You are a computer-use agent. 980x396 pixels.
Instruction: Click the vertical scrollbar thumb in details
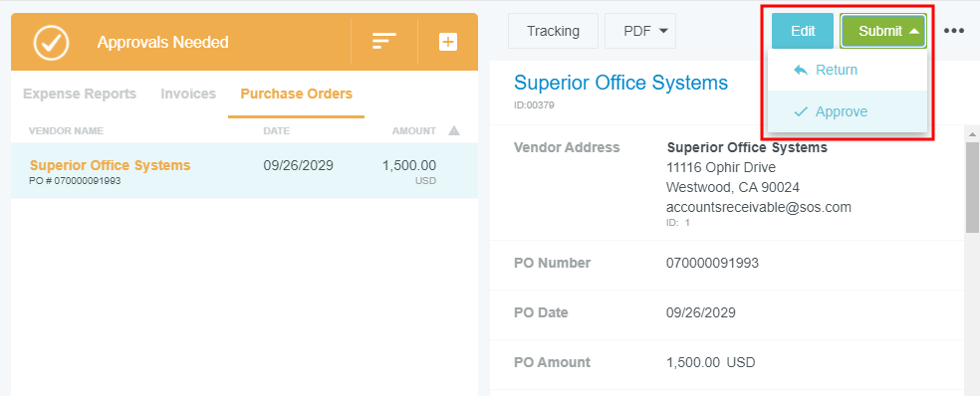[972, 187]
